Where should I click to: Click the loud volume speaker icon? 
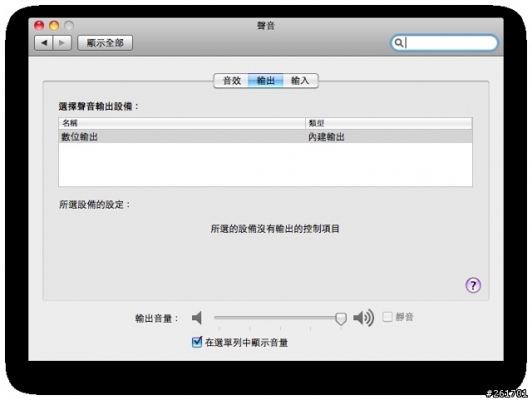click(x=363, y=318)
